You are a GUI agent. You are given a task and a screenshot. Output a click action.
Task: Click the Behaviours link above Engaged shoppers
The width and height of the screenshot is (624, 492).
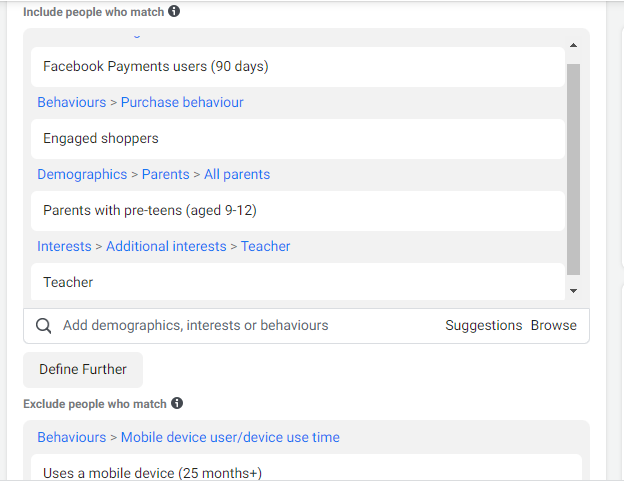click(x=71, y=102)
